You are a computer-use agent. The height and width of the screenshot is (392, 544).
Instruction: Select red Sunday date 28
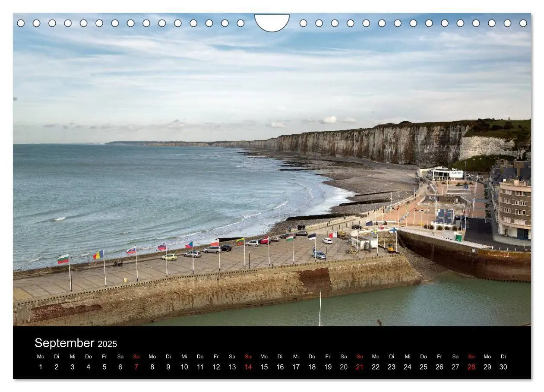[x=471, y=367]
